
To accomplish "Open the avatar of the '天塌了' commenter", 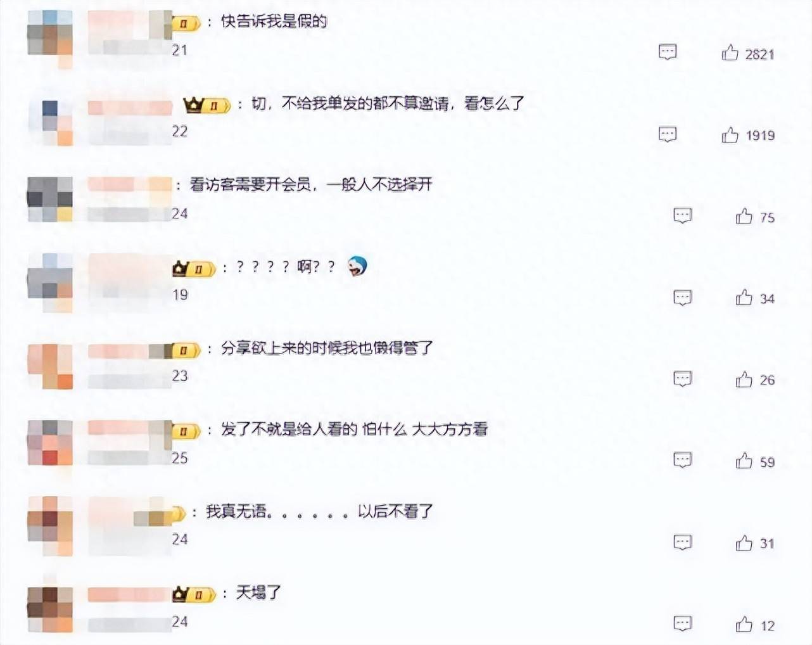I will coord(50,608).
